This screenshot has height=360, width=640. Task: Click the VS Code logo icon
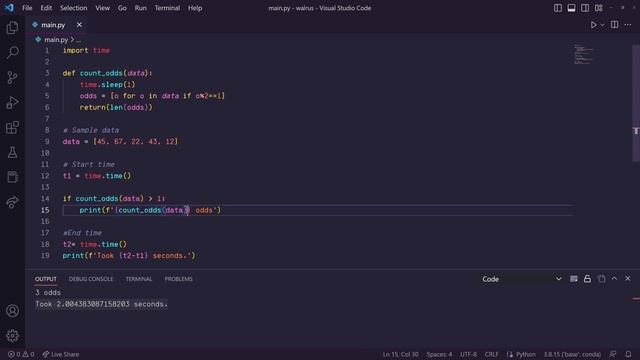[9, 8]
